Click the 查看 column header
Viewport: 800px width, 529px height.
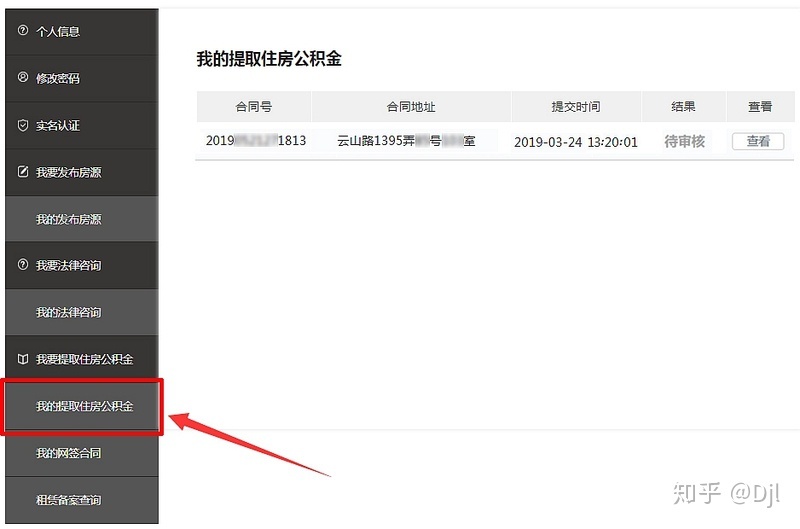click(760, 107)
